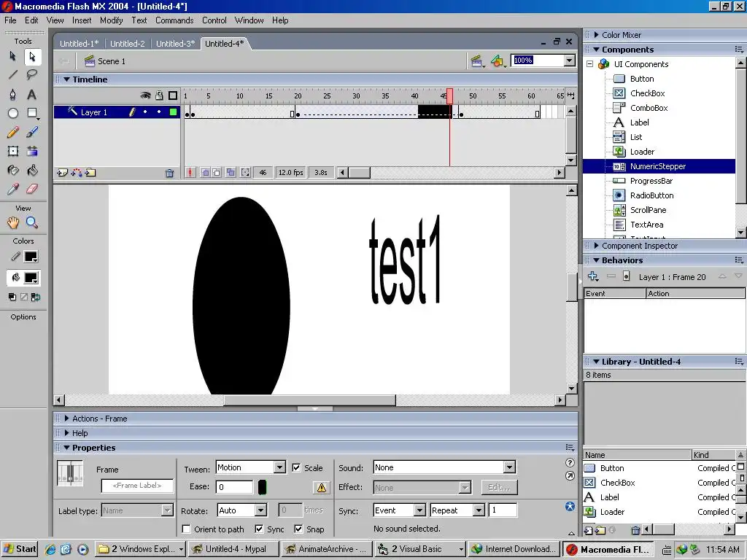Open the Commands menu

pos(174,20)
